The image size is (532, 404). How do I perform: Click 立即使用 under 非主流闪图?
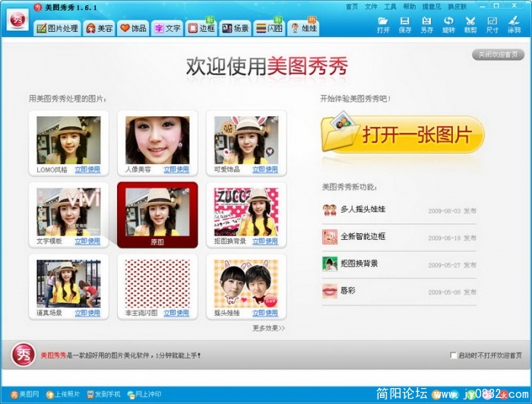tap(176, 313)
